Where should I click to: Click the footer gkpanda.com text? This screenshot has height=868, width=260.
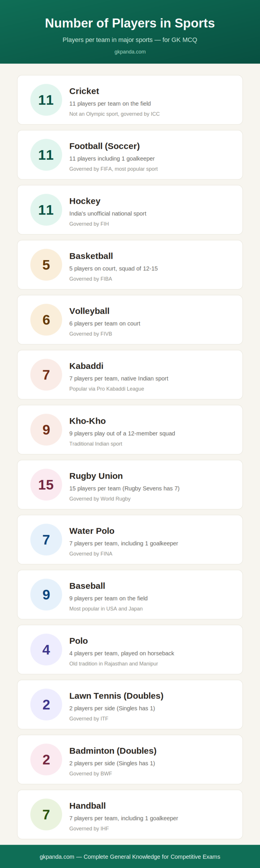click(57, 856)
